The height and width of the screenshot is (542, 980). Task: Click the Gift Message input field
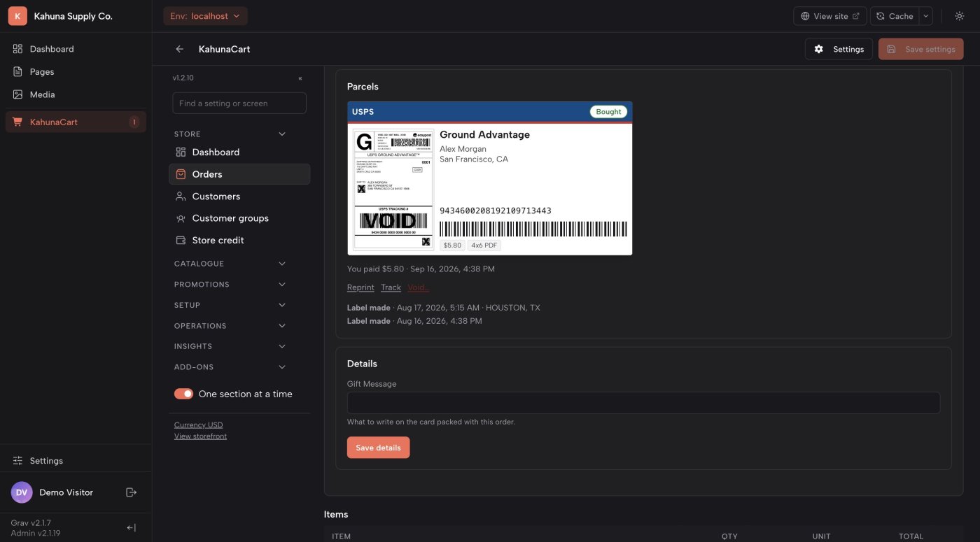[643, 403]
